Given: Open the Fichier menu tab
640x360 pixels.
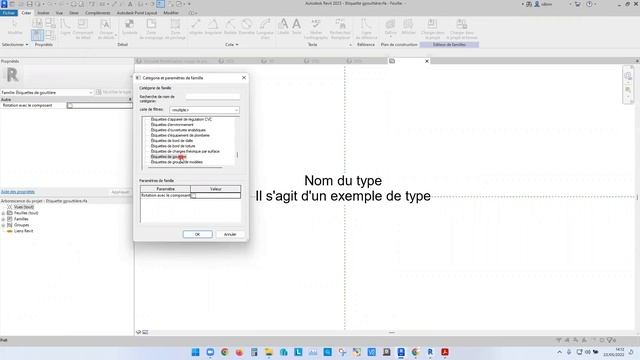Looking at the screenshot, I should pos(9,13).
